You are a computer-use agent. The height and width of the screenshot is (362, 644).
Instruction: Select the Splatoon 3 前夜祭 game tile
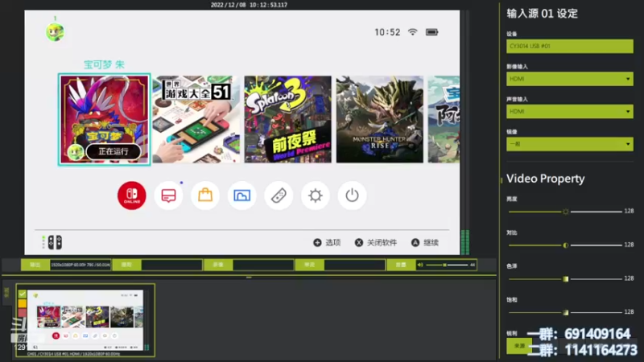point(288,119)
